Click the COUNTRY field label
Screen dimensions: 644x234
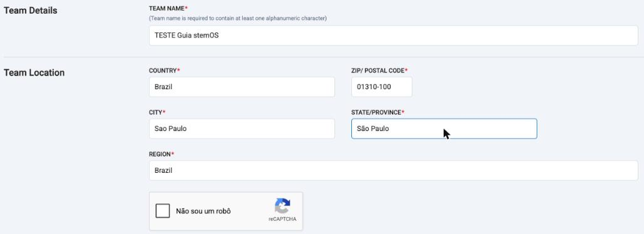pos(164,71)
